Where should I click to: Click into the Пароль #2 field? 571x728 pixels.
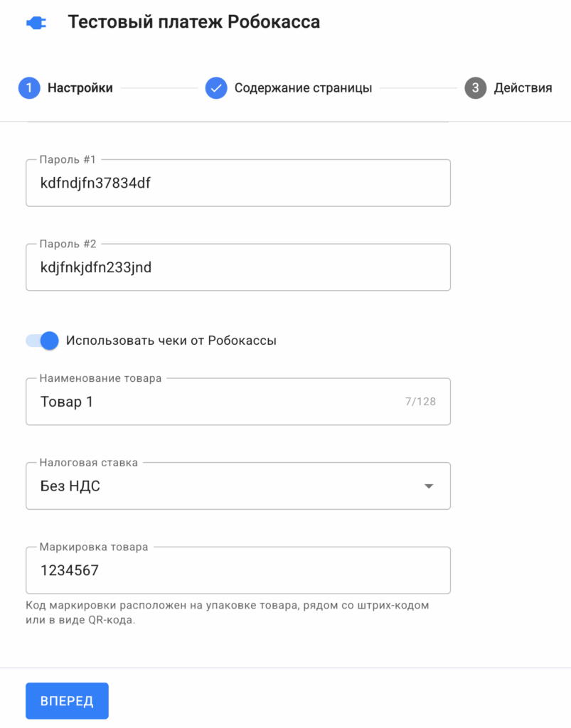pyautogui.click(x=238, y=267)
